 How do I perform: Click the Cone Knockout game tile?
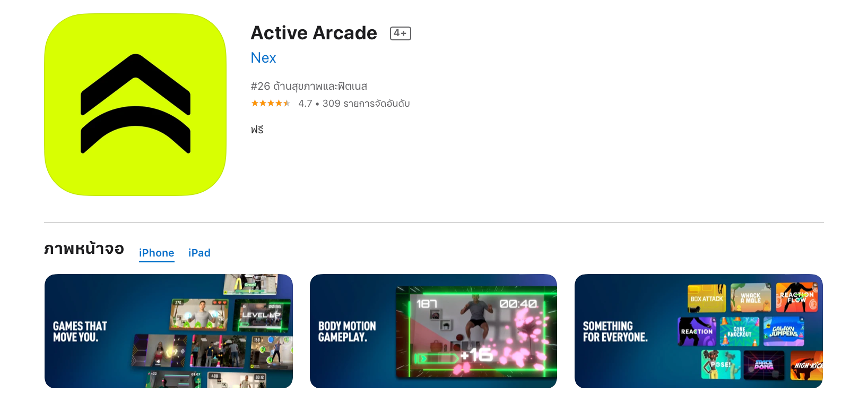coord(740,331)
